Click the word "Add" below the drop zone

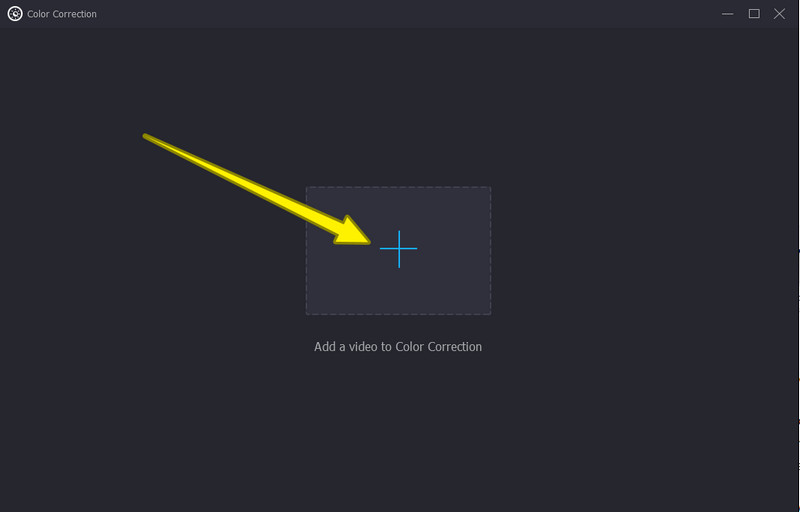point(324,347)
